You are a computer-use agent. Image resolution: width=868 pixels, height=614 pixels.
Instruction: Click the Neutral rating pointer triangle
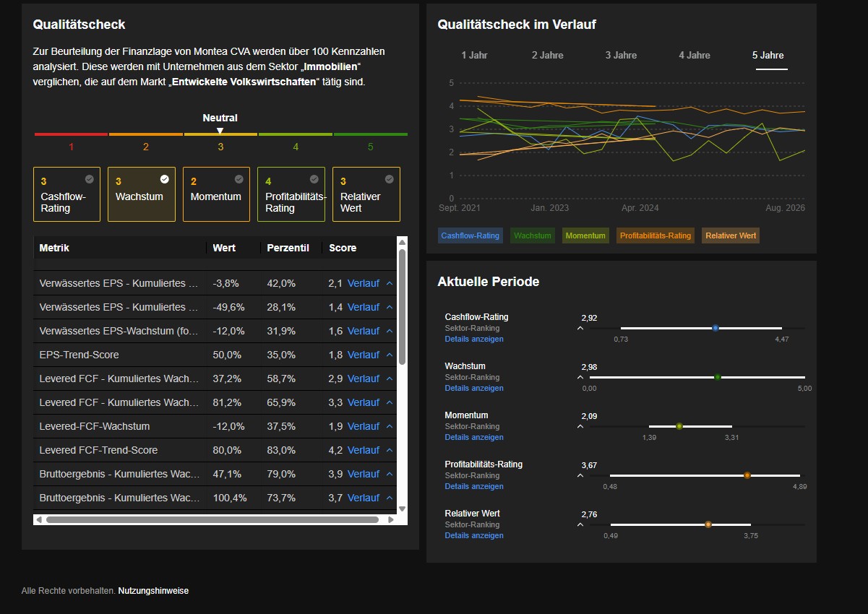point(220,131)
